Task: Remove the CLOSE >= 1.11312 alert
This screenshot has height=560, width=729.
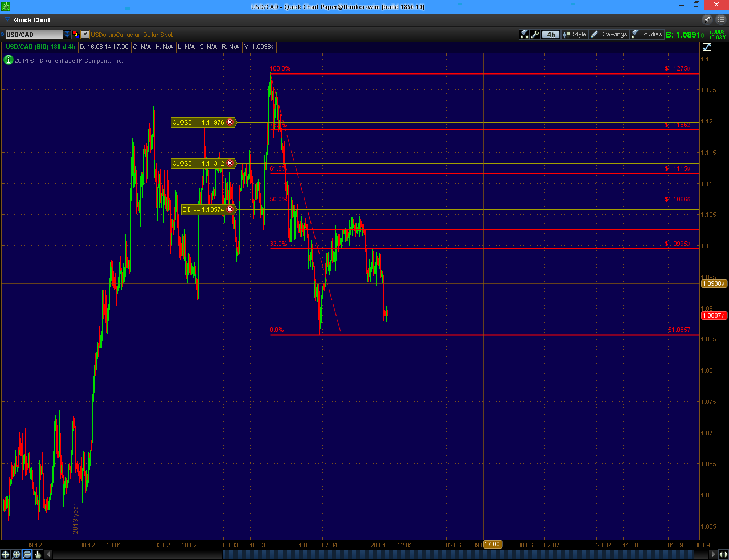Action: tap(230, 163)
